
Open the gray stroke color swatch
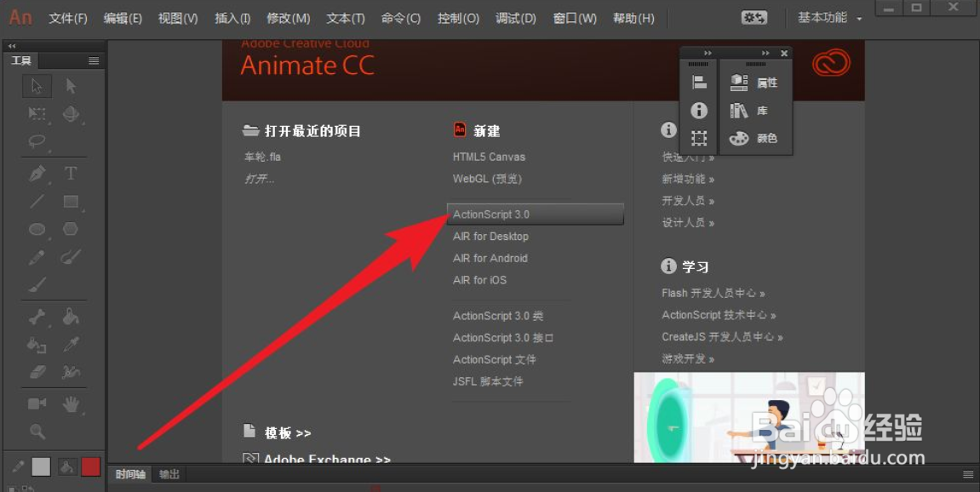click(x=41, y=466)
